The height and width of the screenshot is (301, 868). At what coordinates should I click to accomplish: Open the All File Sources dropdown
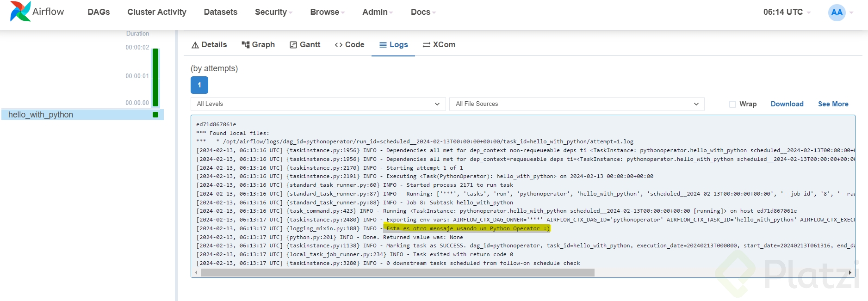tap(577, 104)
